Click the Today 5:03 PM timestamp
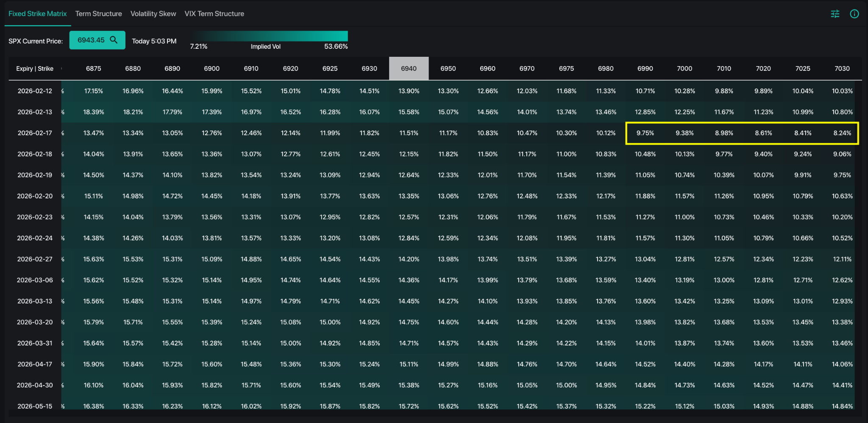868x423 pixels. [154, 41]
